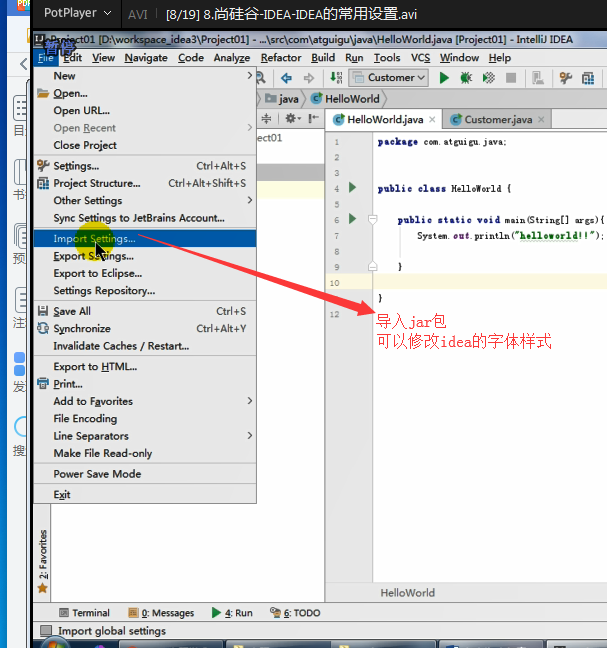Screen dimensions: 607x648
Task: Choose Open... in File menu
Action: (145, 93)
